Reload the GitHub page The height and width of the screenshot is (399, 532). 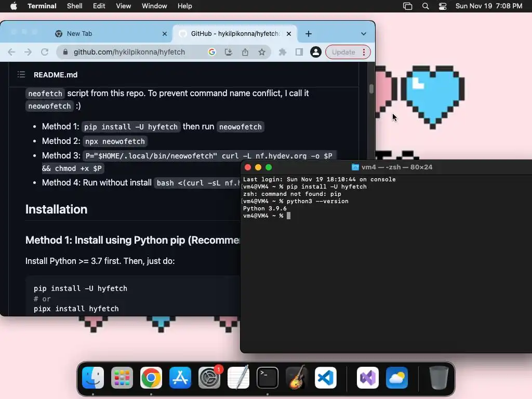[45, 52]
